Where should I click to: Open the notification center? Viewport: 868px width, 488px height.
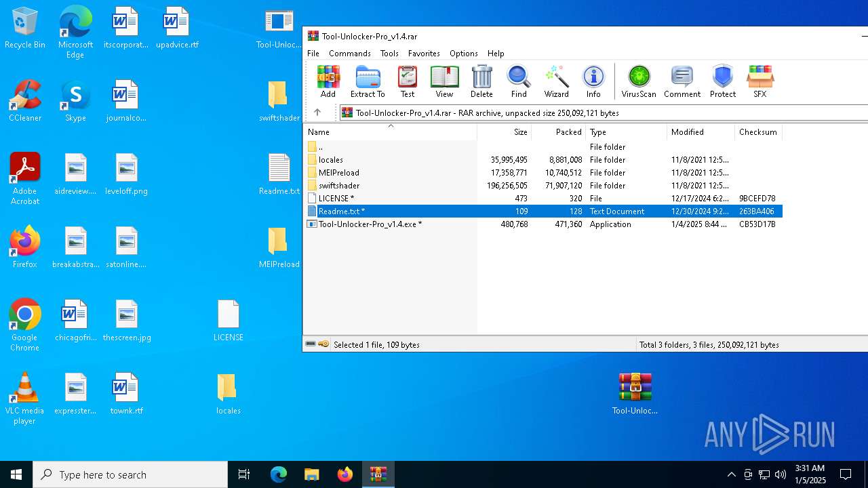(846, 474)
